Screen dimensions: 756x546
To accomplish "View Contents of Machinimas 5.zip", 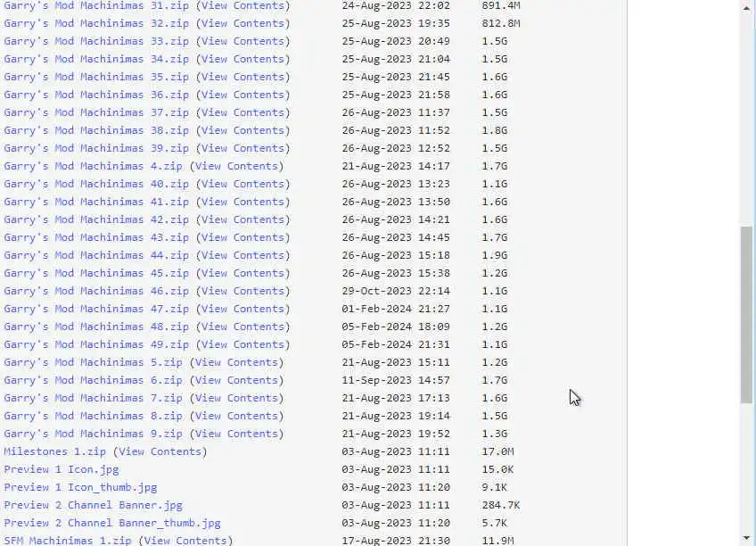I will [237, 363].
